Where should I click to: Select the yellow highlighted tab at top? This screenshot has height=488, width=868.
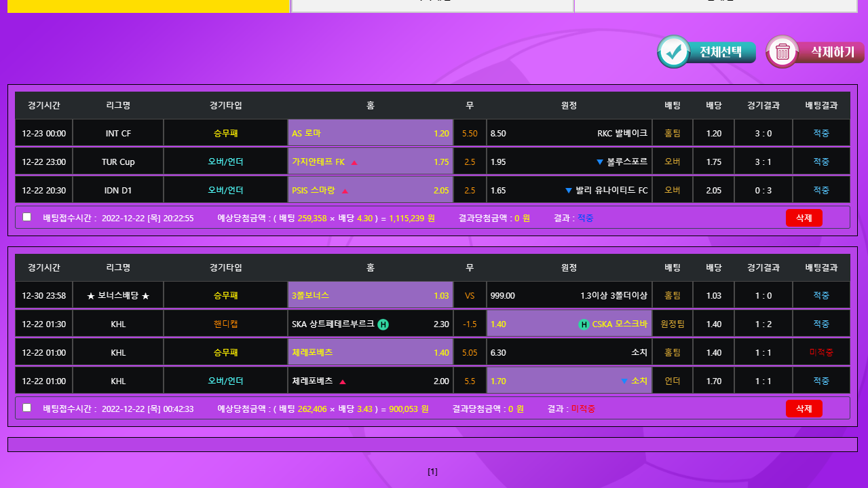[149, 5]
